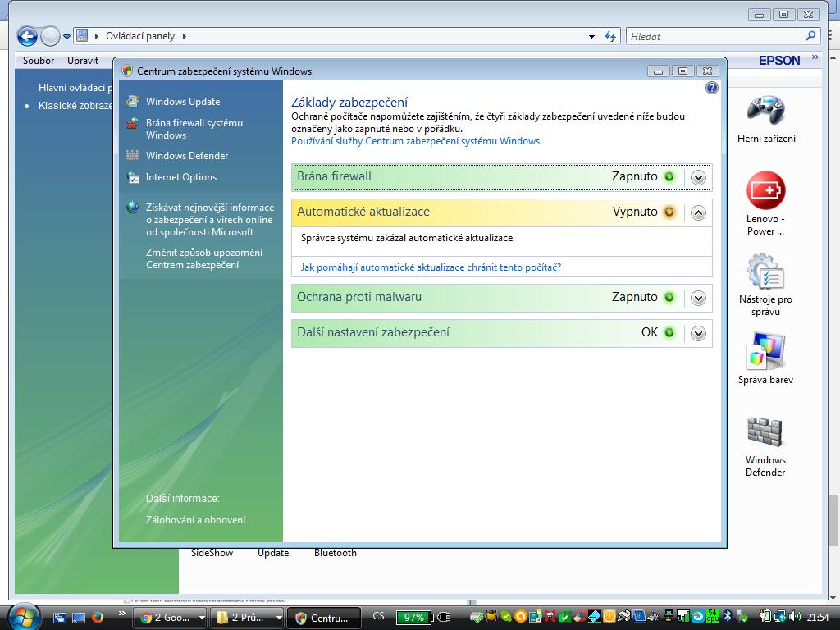Open Internet Options in the sidebar
The width and height of the screenshot is (840, 630).
[181, 177]
